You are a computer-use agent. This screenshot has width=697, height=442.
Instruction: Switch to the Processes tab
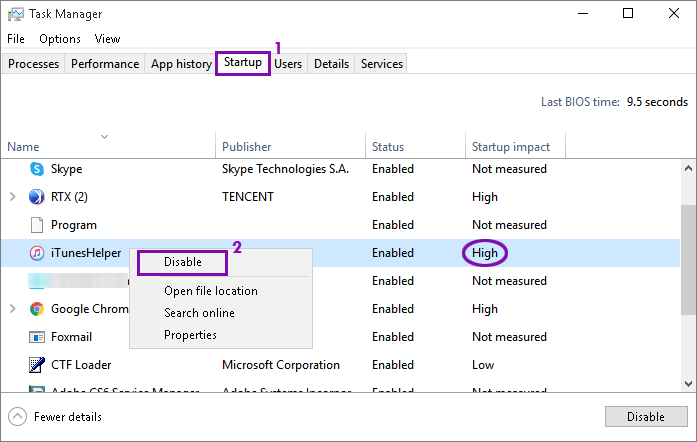point(33,64)
